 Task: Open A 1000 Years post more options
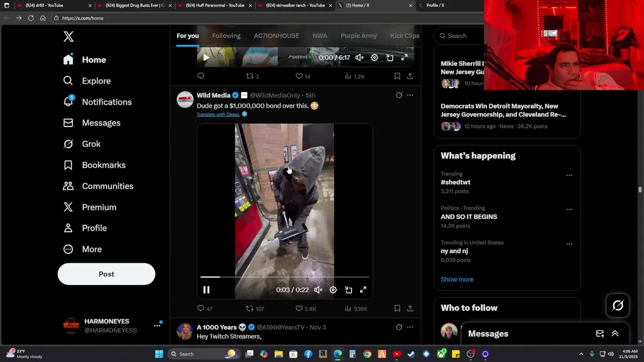(410, 327)
